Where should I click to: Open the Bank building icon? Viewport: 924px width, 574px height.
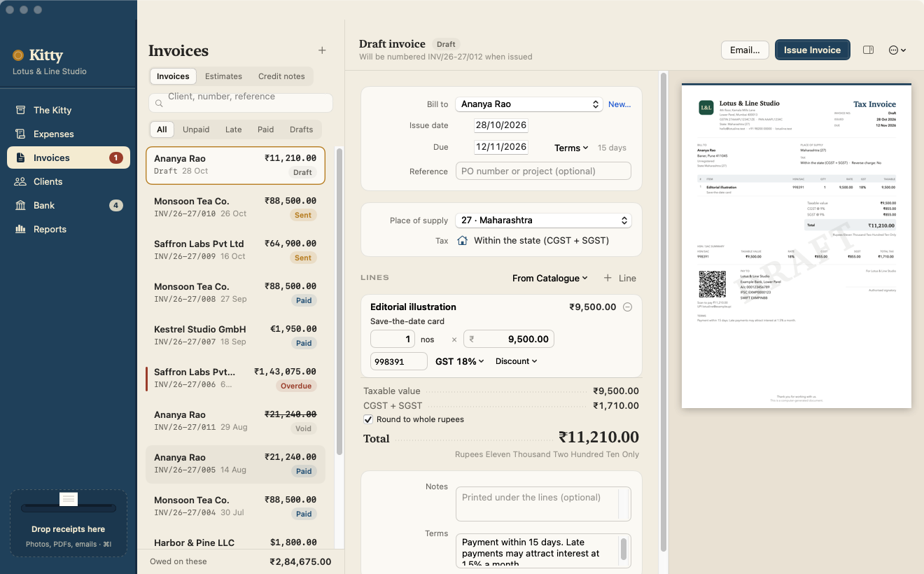point(20,205)
